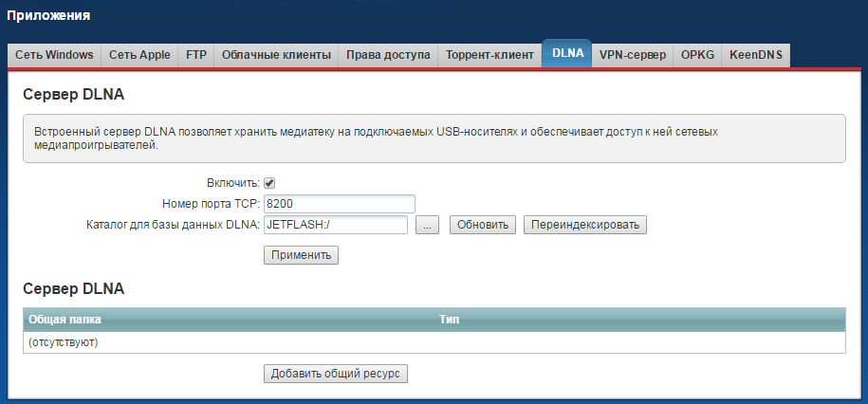The image size is (868, 404).
Task: Click Добавить общий ресурс button
Action: tap(336, 374)
